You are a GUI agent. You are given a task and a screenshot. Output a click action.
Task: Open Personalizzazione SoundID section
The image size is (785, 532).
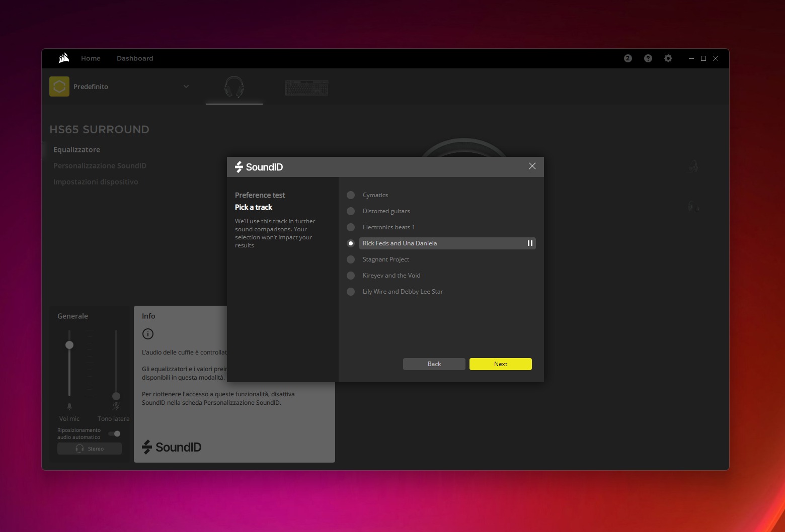tap(100, 166)
